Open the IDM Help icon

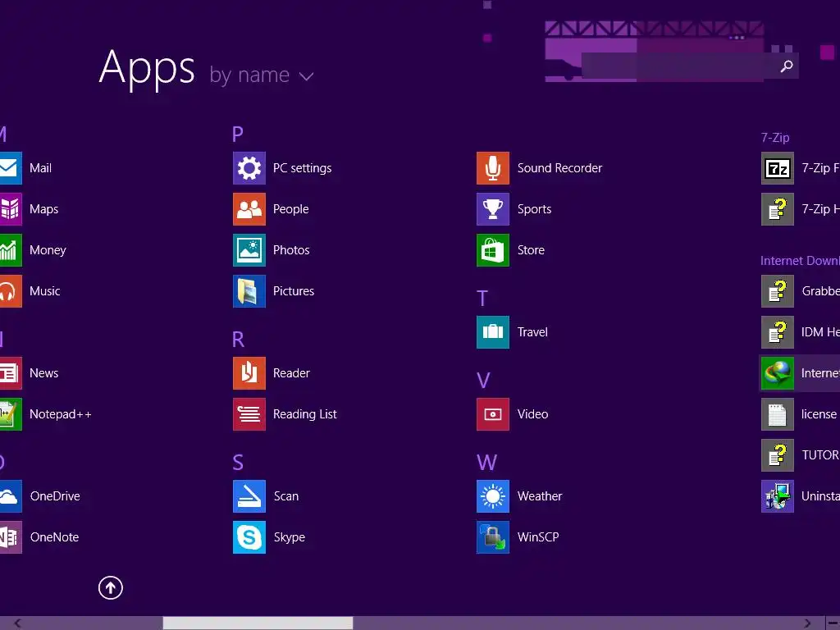(778, 332)
